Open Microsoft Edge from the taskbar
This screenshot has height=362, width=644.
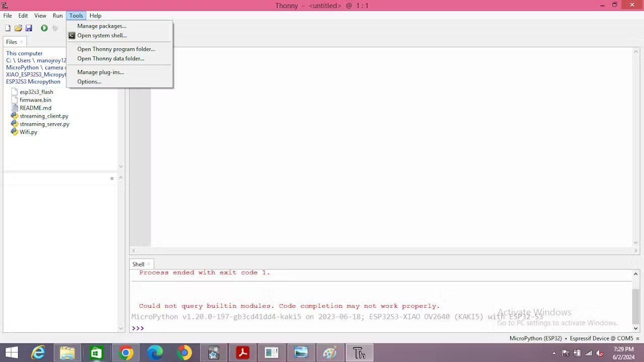[155, 353]
